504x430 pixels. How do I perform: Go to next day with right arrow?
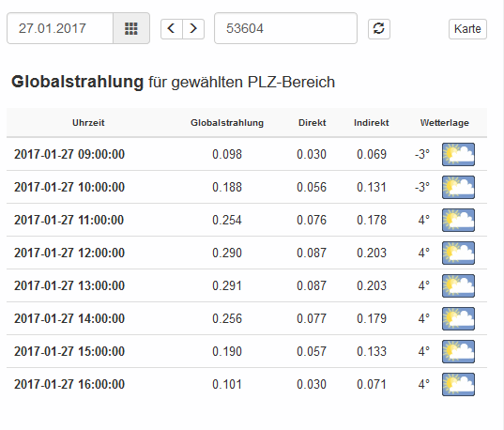point(193,28)
